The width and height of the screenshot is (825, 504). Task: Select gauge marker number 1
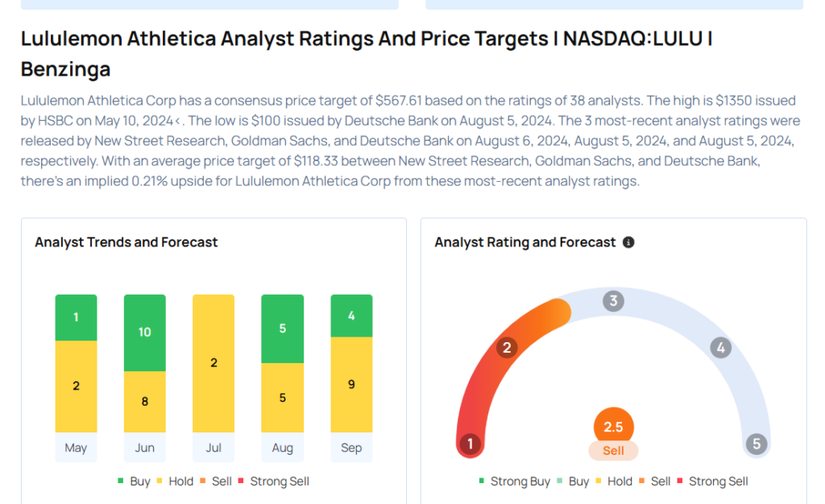471,444
